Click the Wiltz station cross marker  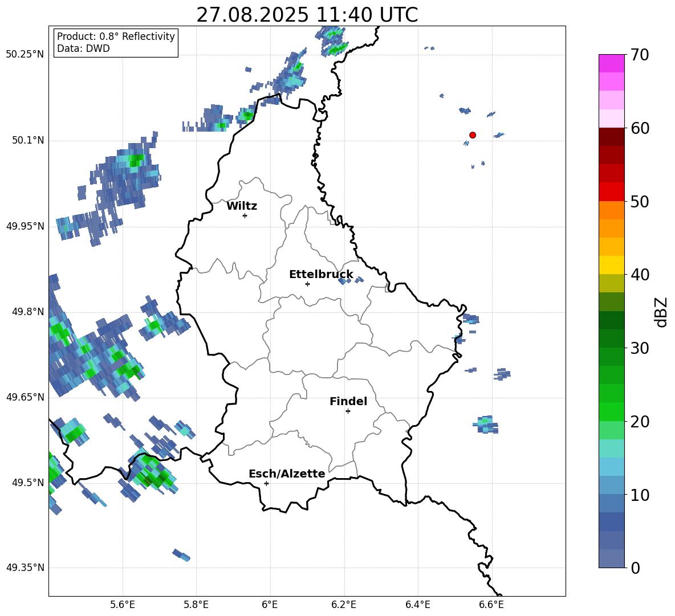(x=245, y=215)
